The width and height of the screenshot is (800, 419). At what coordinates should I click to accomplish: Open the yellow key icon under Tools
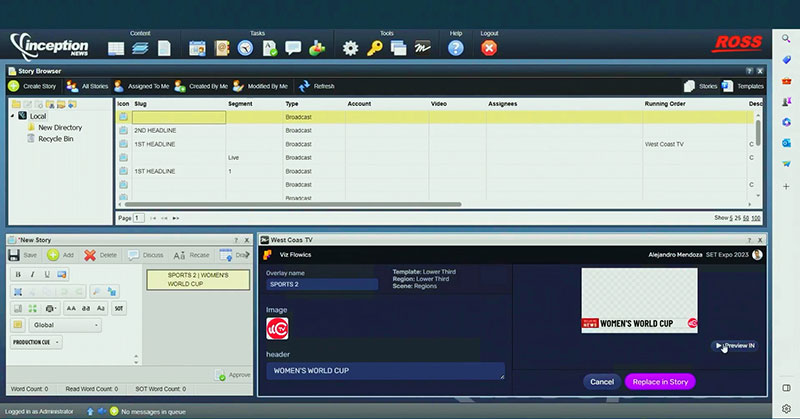click(375, 48)
